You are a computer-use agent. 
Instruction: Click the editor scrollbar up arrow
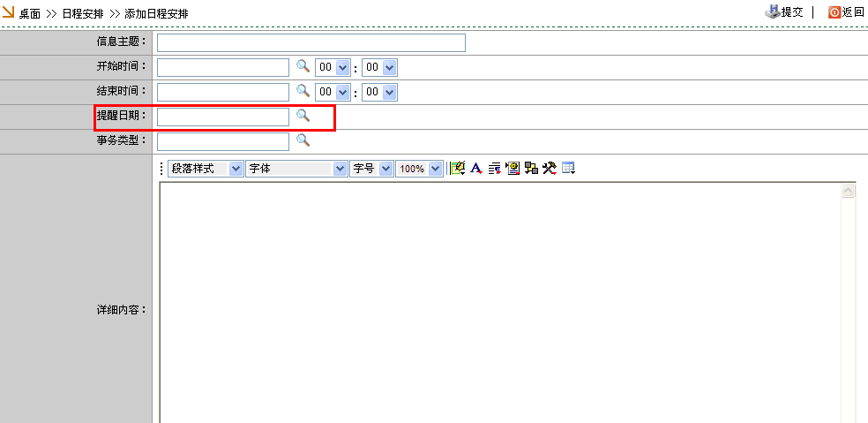coord(848,191)
